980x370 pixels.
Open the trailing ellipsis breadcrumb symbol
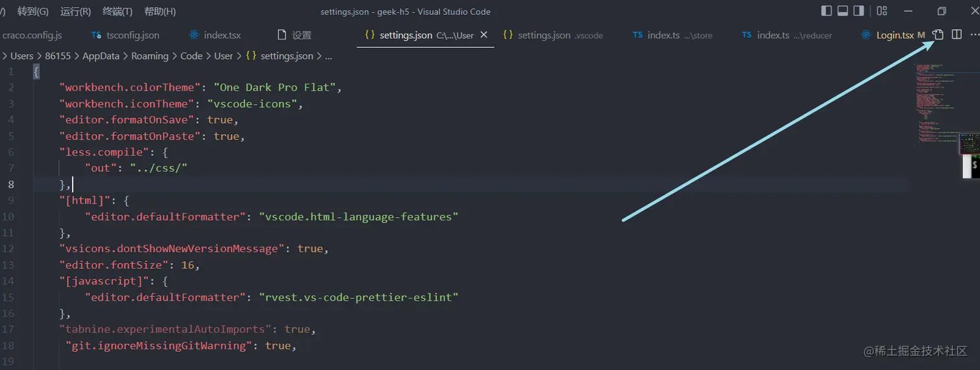pos(329,56)
